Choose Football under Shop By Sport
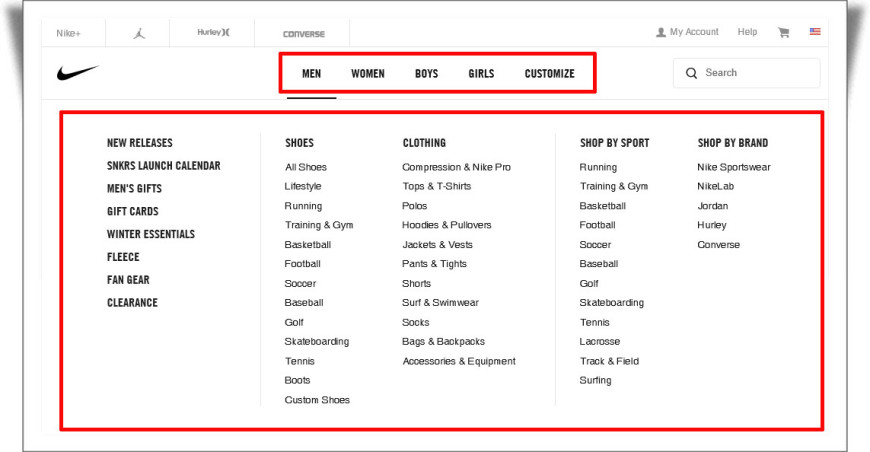Image resolution: width=870 pixels, height=452 pixels. point(598,225)
